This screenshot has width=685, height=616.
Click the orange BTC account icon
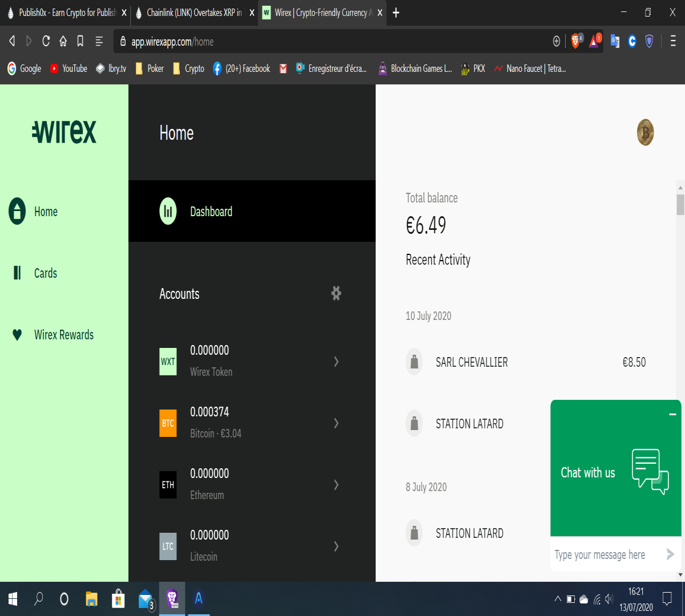pos(168,423)
